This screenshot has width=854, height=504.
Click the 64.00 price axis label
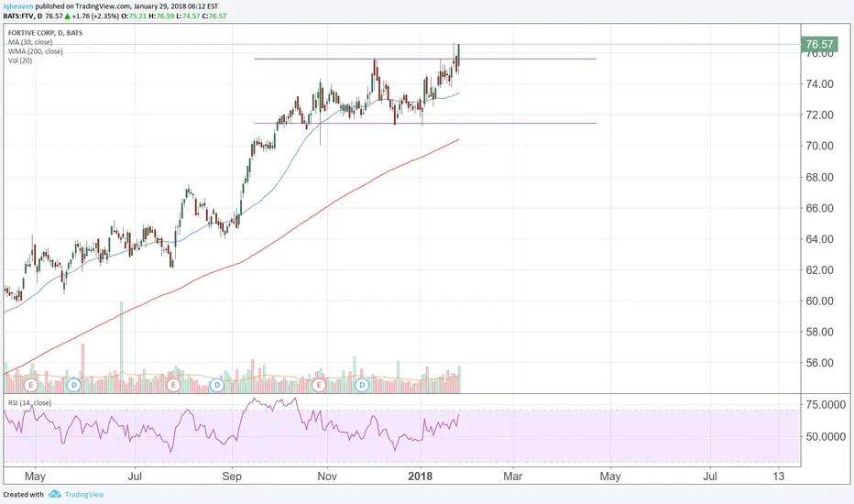(x=819, y=239)
